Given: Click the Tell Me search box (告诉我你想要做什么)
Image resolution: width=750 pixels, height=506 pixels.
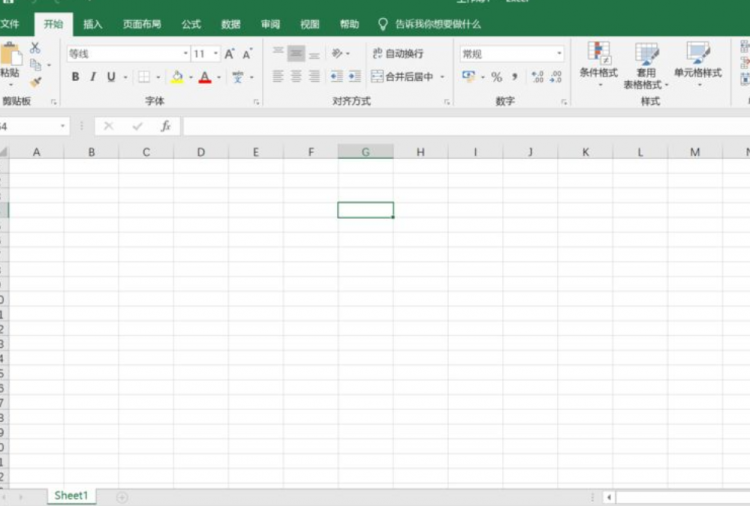Looking at the screenshot, I should click(x=430, y=24).
